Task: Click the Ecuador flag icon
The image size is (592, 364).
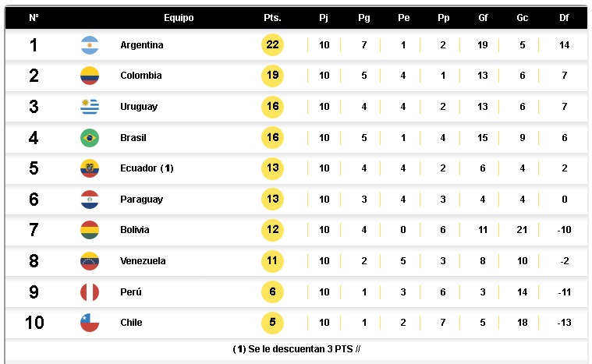Action: [90, 168]
